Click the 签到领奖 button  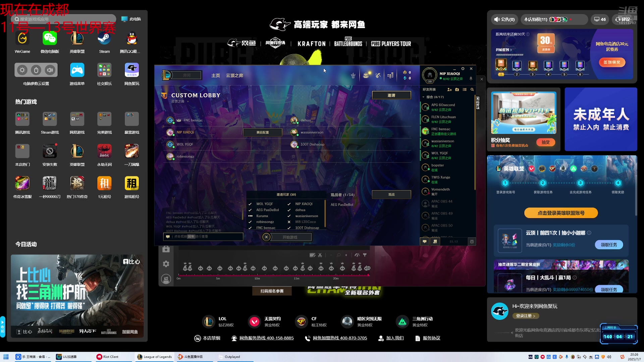[x=612, y=62]
